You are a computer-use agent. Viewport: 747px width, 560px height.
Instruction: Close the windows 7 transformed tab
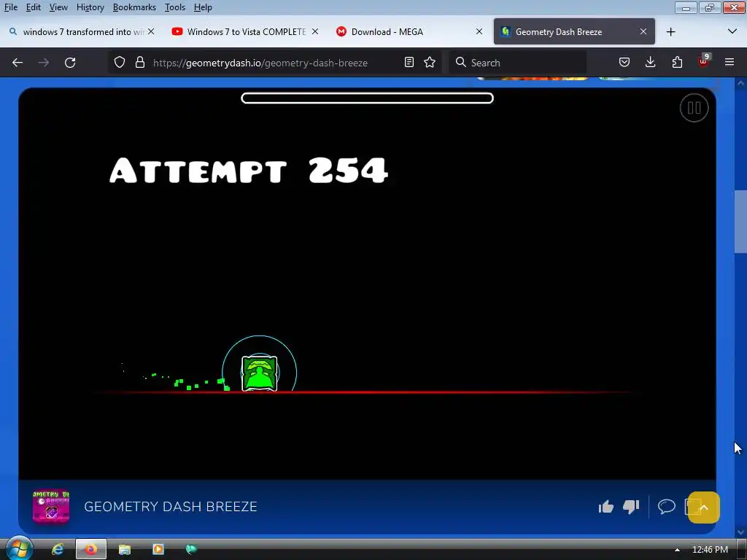click(x=151, y=31)
